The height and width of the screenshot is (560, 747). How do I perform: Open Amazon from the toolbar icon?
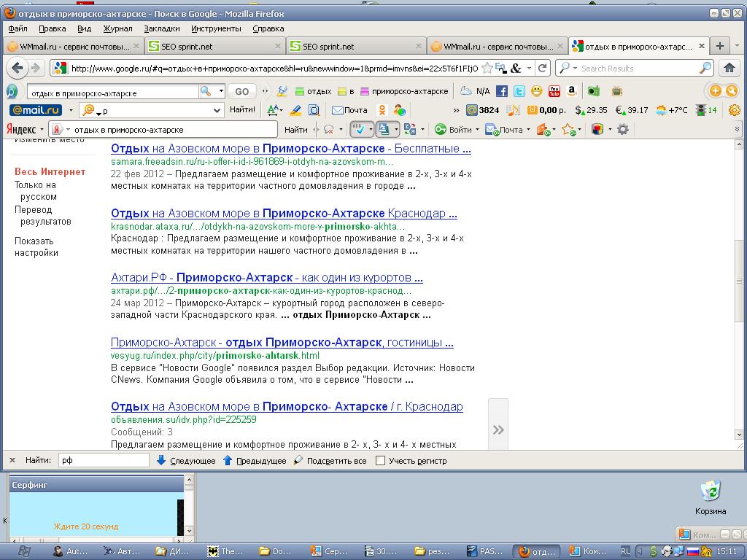pos(572,91)
